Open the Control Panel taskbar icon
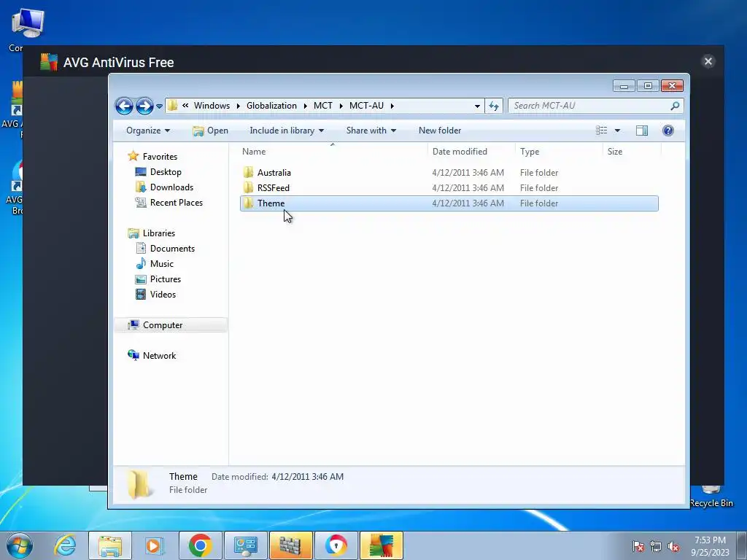The width and height of the screenshot is (747, 560). [245, 545]
